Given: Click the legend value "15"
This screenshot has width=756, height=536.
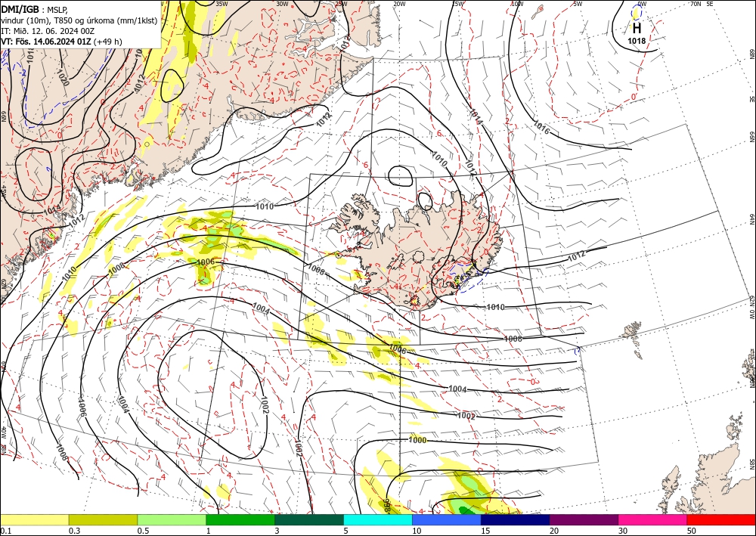Looking at the screenshot, I should tap(485, 531).
